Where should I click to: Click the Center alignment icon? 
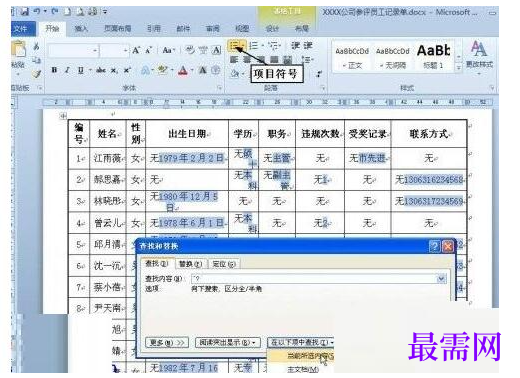(247, 60)
